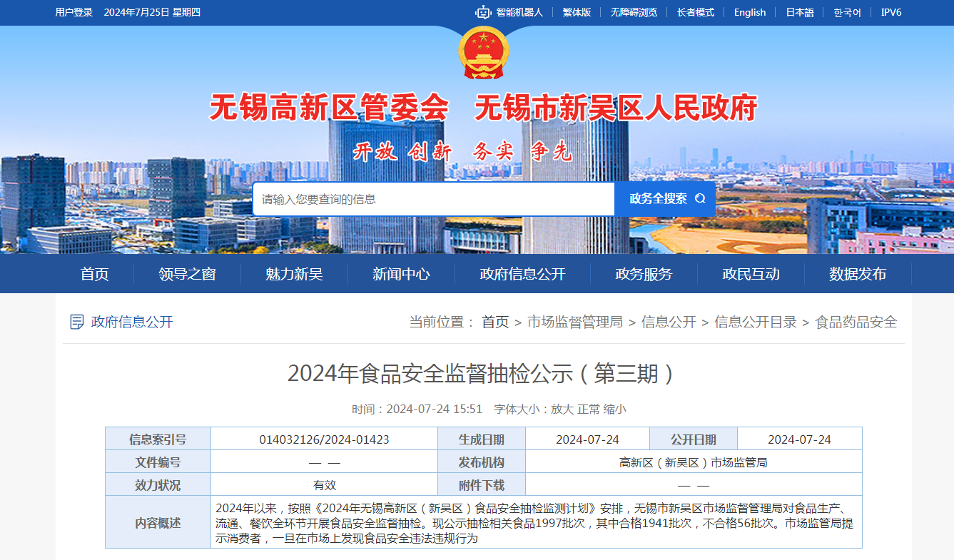Open 新闻中心 navigation item

401,274
